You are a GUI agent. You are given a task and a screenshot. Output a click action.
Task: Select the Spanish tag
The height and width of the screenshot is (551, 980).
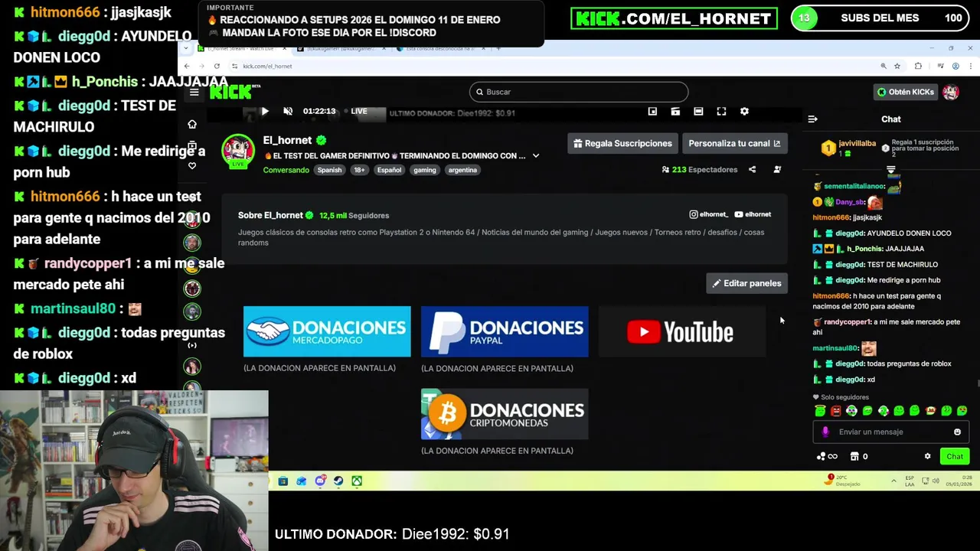(329, 170)
